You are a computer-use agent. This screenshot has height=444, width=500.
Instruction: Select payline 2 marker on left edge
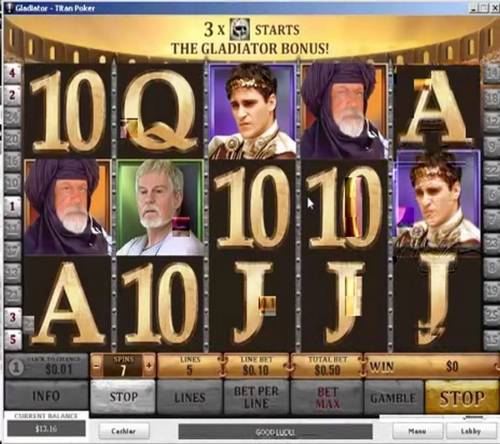(x=12, y=95)
